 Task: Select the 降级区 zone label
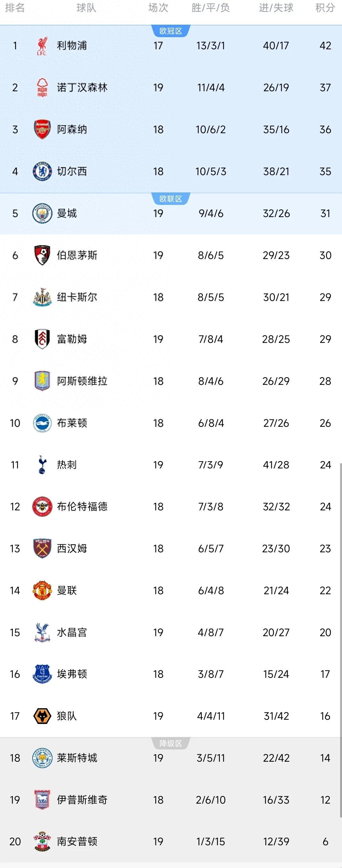pyautogui.click(x=171, y=744)
